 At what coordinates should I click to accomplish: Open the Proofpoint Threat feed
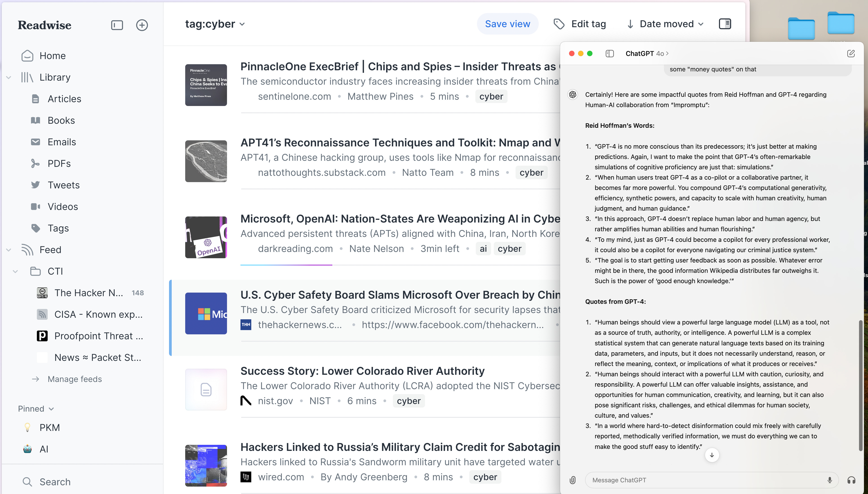(98, 336)
